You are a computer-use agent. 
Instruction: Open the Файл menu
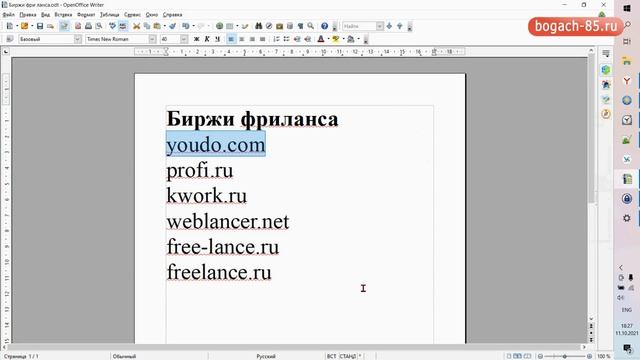pyautogui.click(x=9, y=14)
